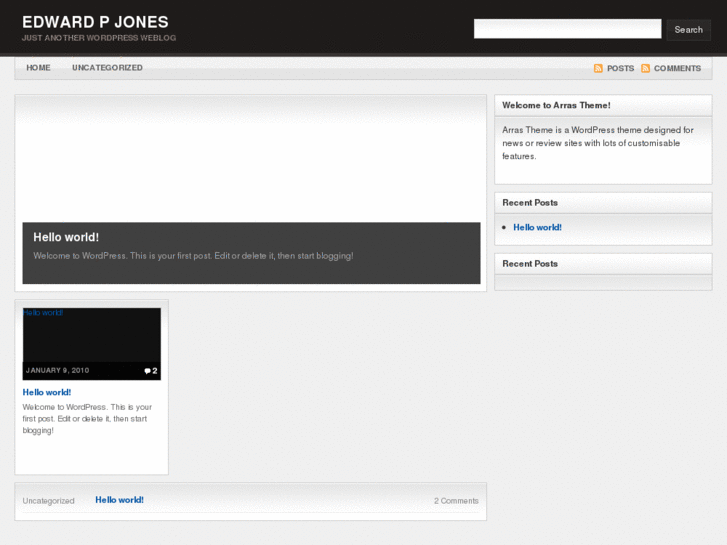Open Hello world! title below the thumbnail
The width and height of the screenshot is (727, 545).
click(x=47, y=392)
